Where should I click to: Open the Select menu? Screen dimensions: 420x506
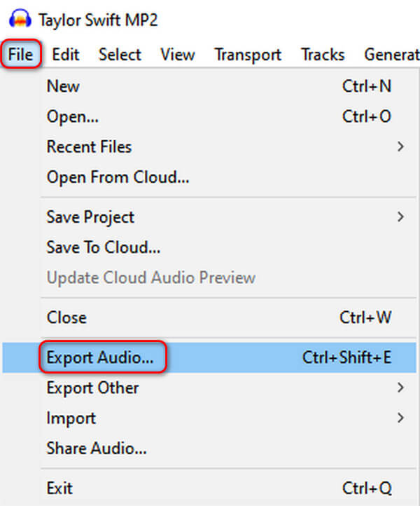coord(120,54)
